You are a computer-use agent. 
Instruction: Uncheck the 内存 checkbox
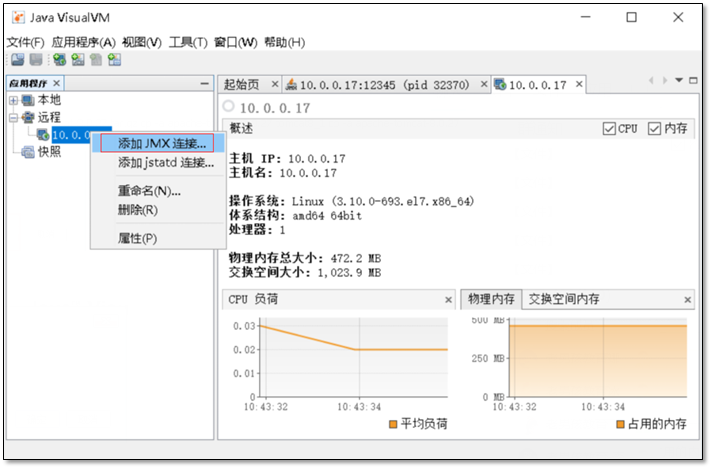(655, 129)
